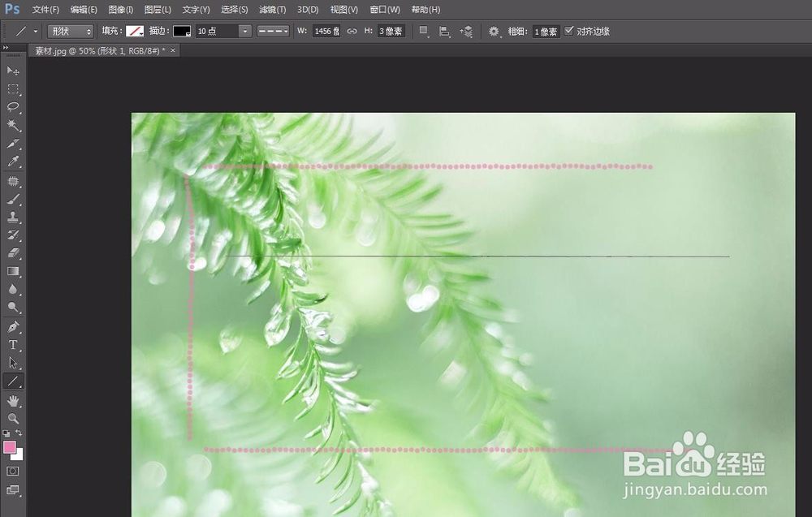Open the 图像(I) menu
The image size is (812, 517).
coord(121,9)
